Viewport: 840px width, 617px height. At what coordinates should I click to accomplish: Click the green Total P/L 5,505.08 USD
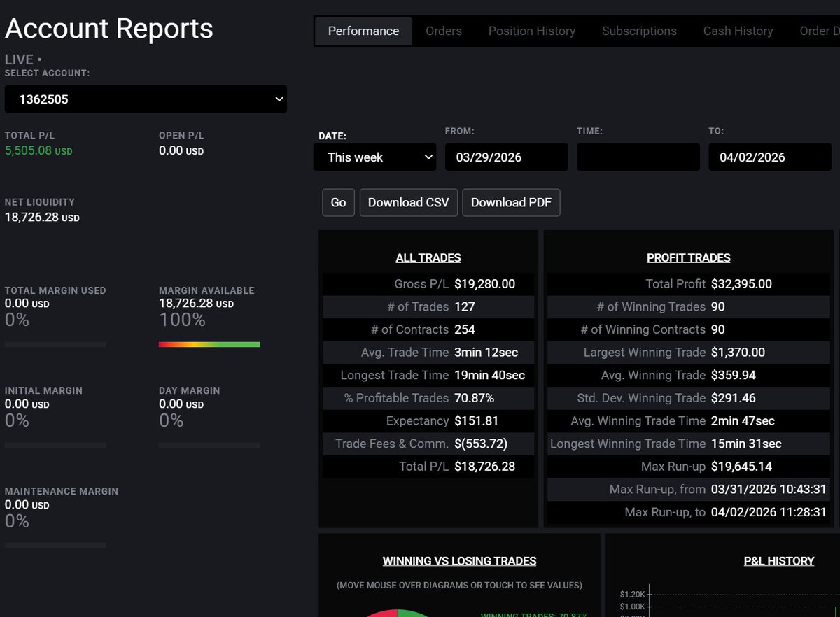coord(38,150)
